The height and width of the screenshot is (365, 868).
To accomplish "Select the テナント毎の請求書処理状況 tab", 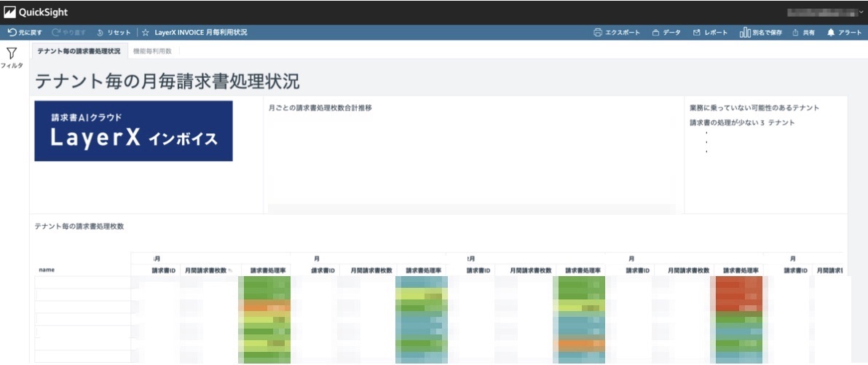I will click(x=79, y=51).
